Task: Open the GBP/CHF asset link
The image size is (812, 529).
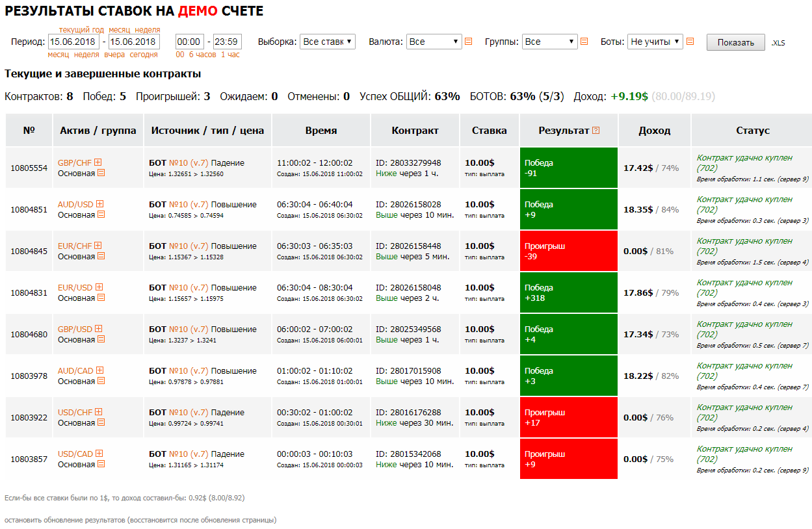Action: (75, 163)
